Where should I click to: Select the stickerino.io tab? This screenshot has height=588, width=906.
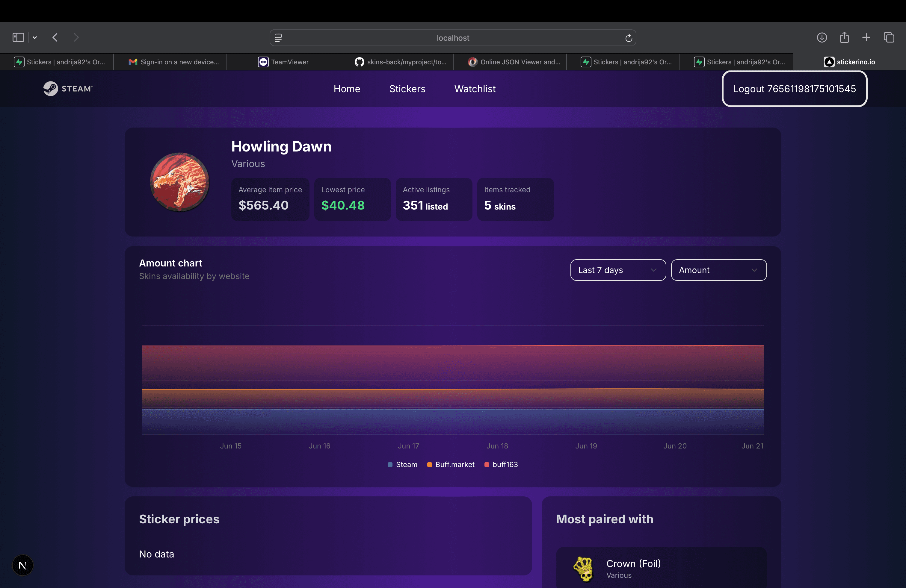point(849,62)
